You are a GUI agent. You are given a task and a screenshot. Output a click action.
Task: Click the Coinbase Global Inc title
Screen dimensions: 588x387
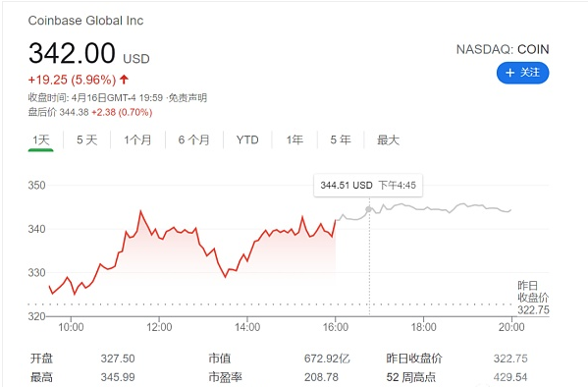coord(85,21)
